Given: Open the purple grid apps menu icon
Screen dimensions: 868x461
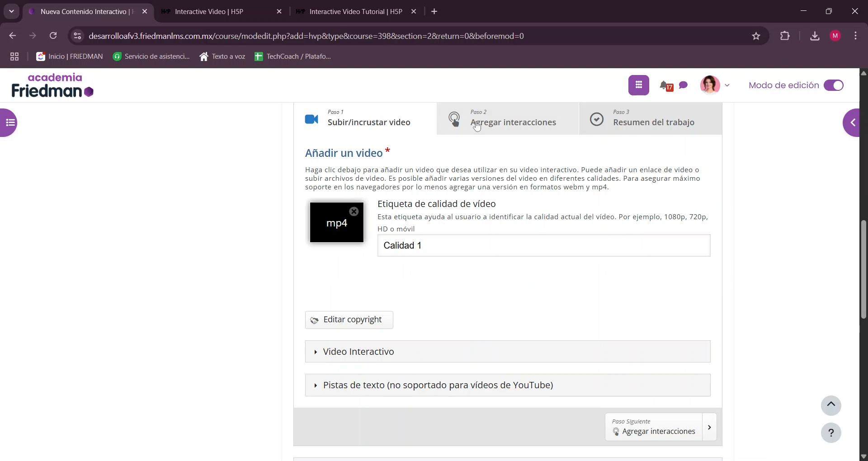Looking at the screenshot, I should tap(638, 85).
